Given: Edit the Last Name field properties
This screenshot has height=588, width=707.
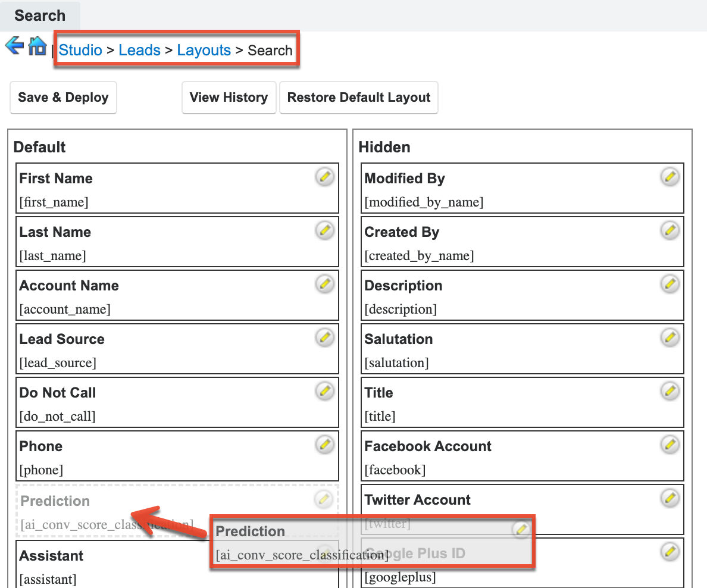Looking at the screenshot, I should click(324, 230).
